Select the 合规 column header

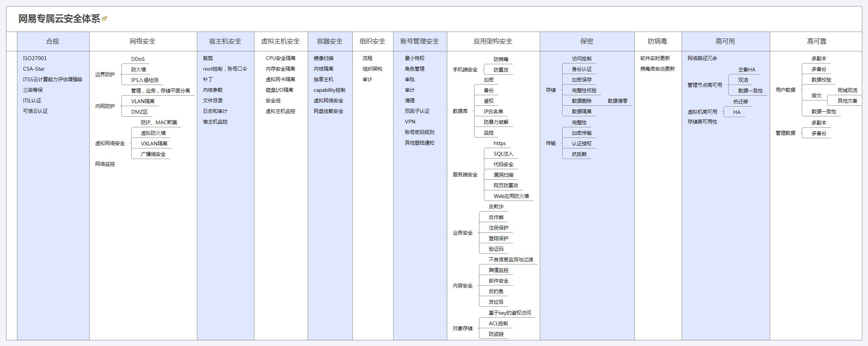pos(53,42)
